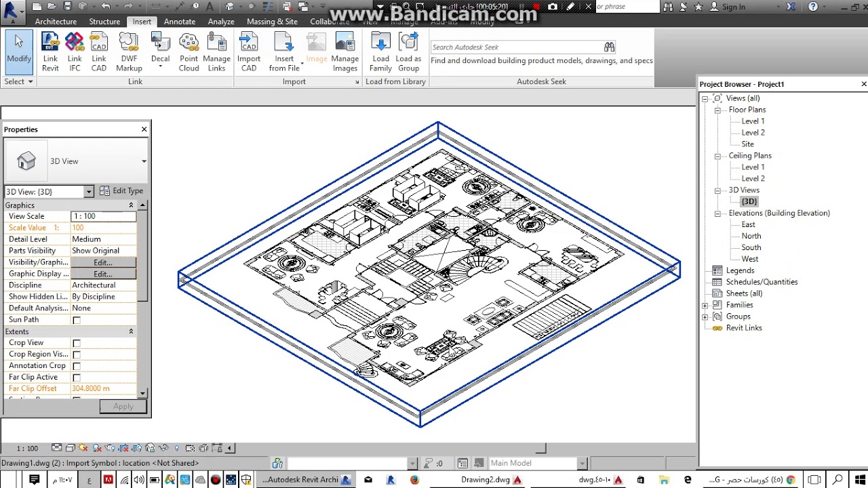The width and height of the screenshot is (868, 488).
Task: Collapse the Graphics section in Properties
Action: (131, 205)
